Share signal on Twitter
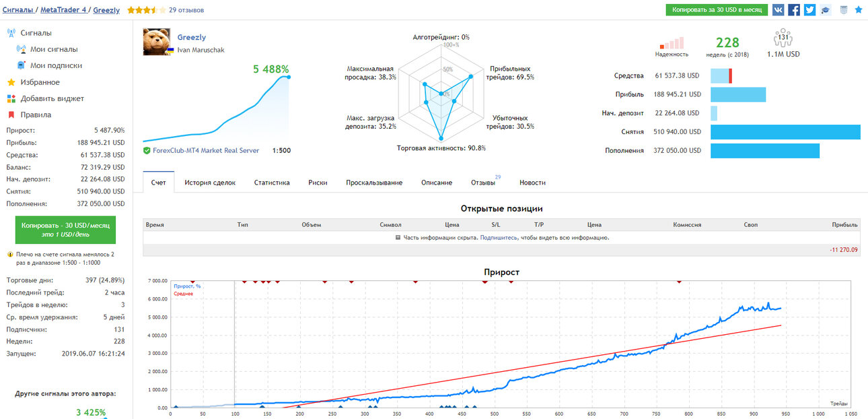 (x=809, y=9)
